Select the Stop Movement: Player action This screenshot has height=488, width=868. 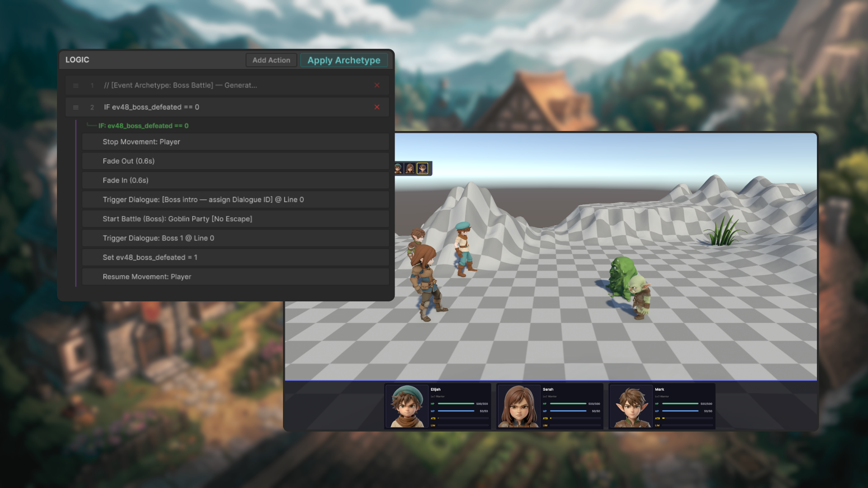(x=236, y=142)
